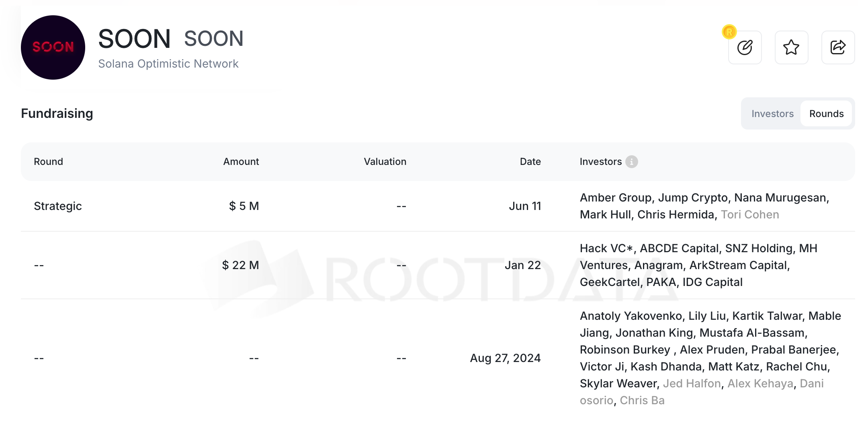
Task: Open Tori Cohen investor link
Action: tap(750, 215)
